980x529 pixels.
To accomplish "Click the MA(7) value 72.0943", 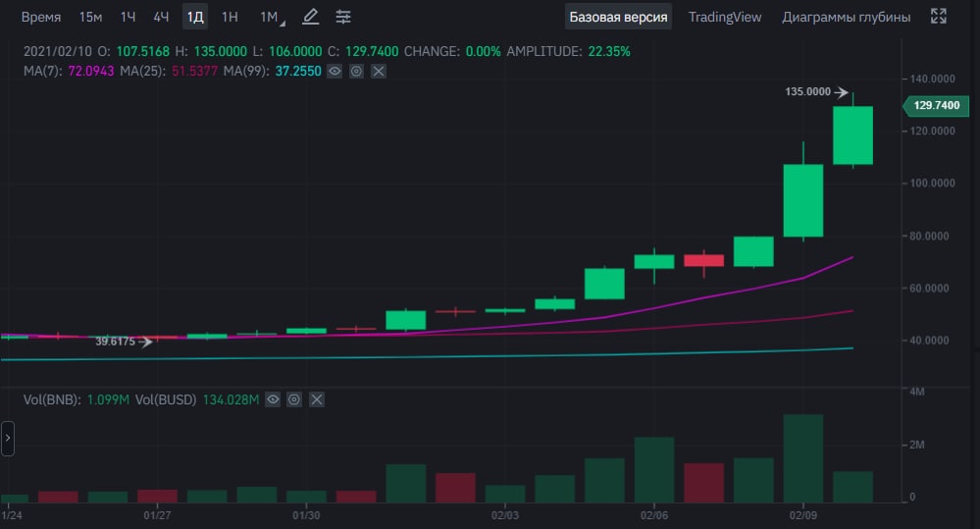I will [x=91, y=72].
